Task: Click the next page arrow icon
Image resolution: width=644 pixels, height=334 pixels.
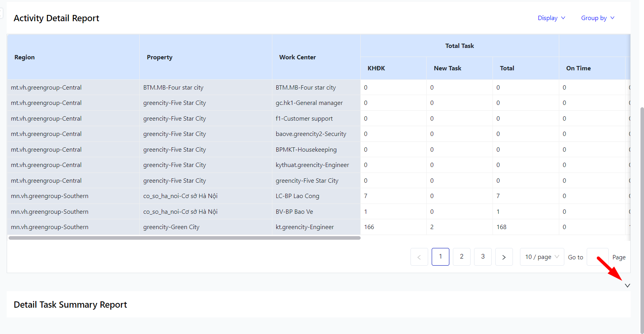Action: (504, 257)
